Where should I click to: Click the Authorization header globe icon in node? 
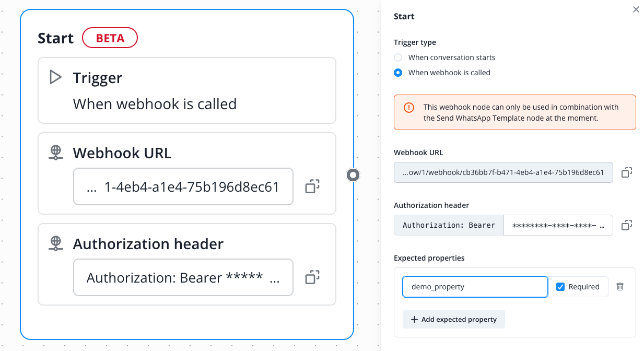tap(56, 243)
